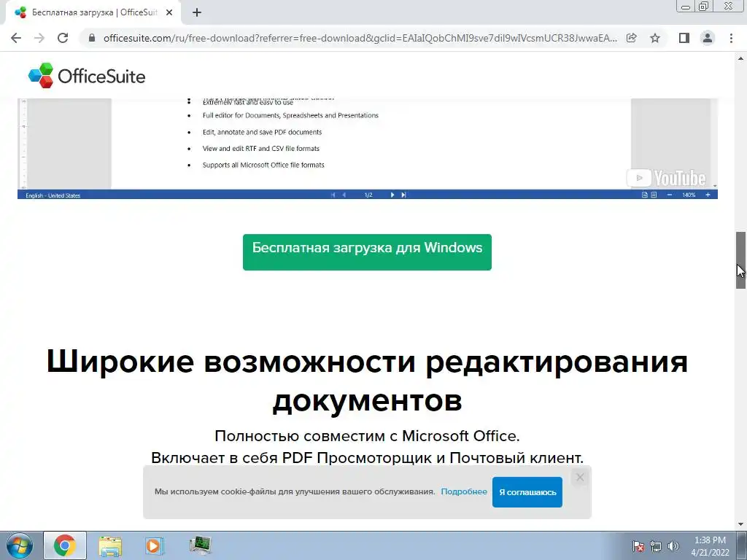Click the browser forward arrow

(x=39, y=38)
